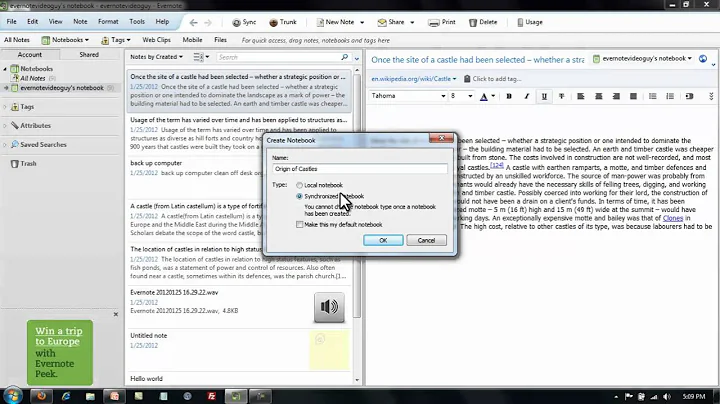Go forward with the right arrow
Image resolution: width=720 pixels, height=404 pixels.
click(x=208, y=22)
